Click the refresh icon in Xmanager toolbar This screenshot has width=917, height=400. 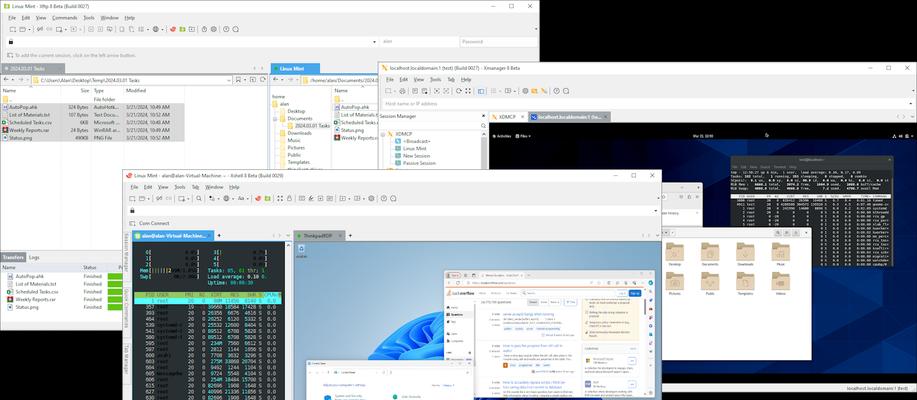point(459,91)
